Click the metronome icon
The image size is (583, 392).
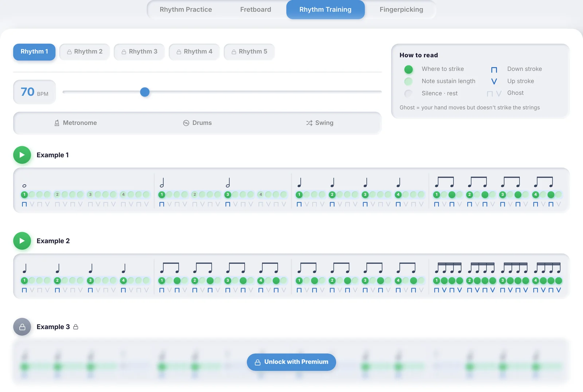pos(57,123)
